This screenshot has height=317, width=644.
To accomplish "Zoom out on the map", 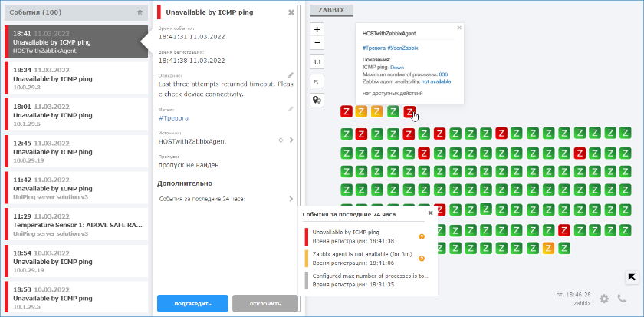I will pos(317,43).
